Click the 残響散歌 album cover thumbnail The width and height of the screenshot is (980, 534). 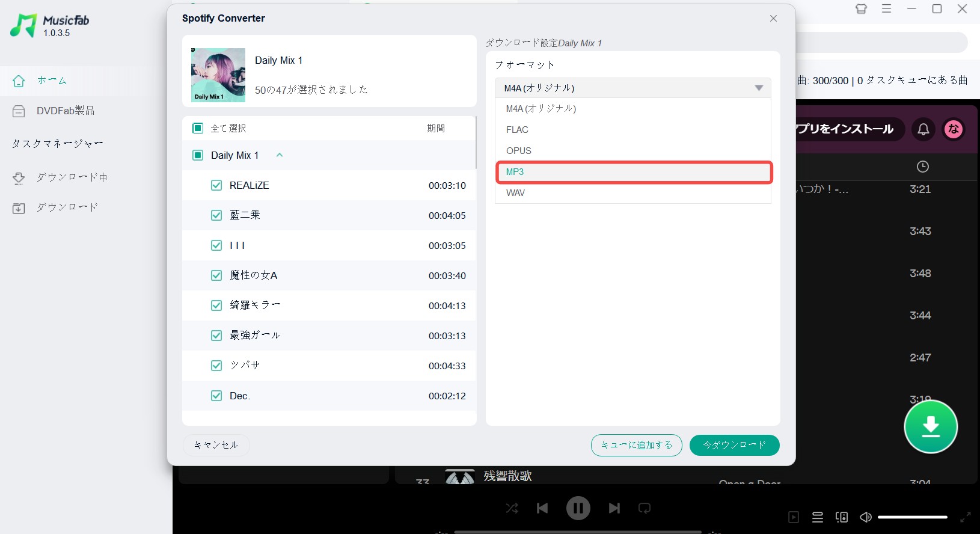(460, 477)
